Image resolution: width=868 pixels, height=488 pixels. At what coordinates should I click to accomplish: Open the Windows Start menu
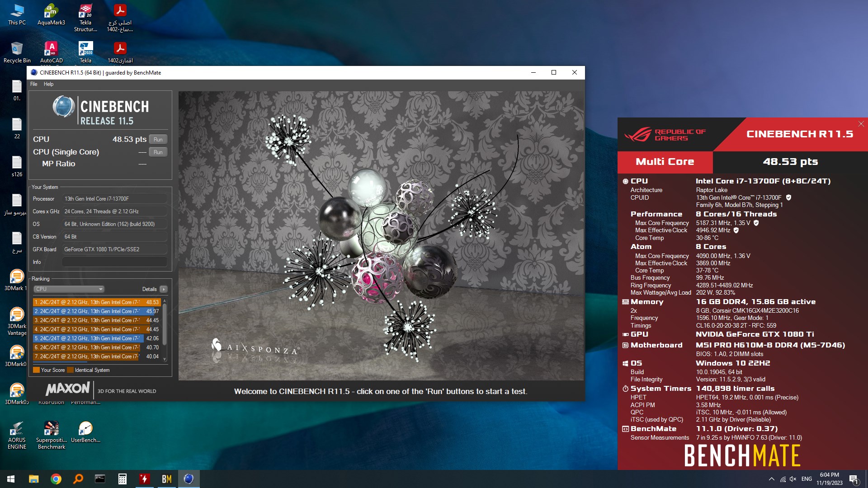(11, 479)
